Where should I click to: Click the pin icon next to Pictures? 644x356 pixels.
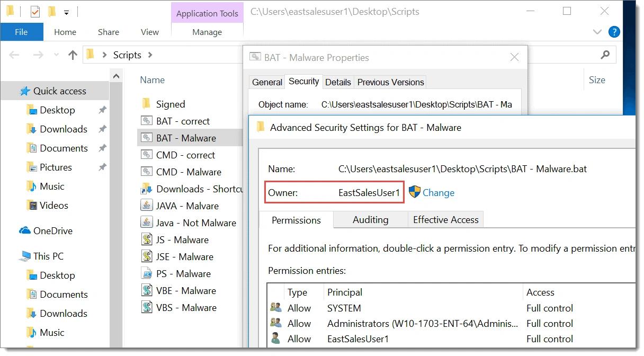(x=102, y=167)
